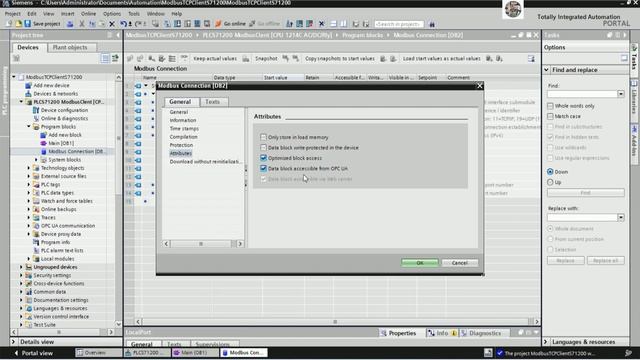The image size is (640, 360).
Task: Click the OPC UA communication icon
Action: coord(36,226)
